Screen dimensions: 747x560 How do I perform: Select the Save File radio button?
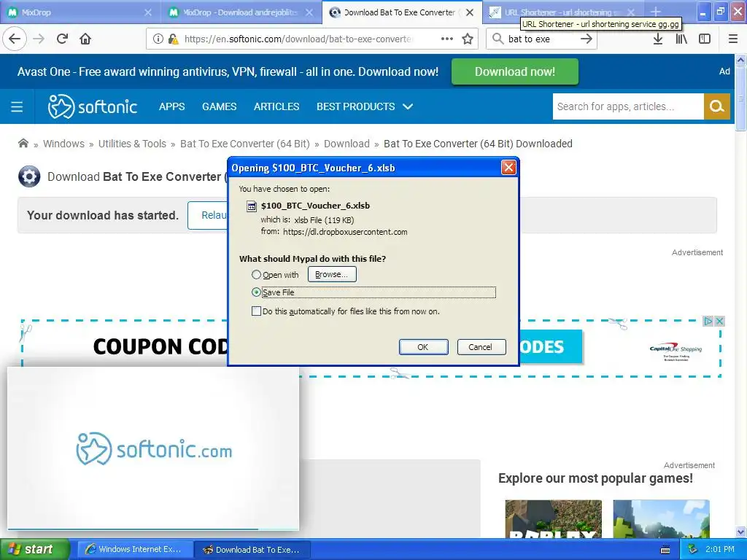pyautogui.click(x=256, y=292)
